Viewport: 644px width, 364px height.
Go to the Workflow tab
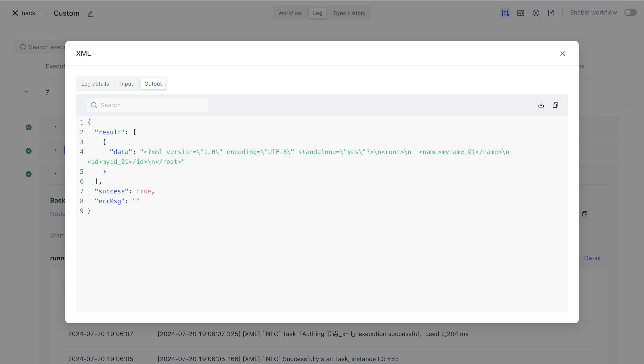(x=290, y=13)
